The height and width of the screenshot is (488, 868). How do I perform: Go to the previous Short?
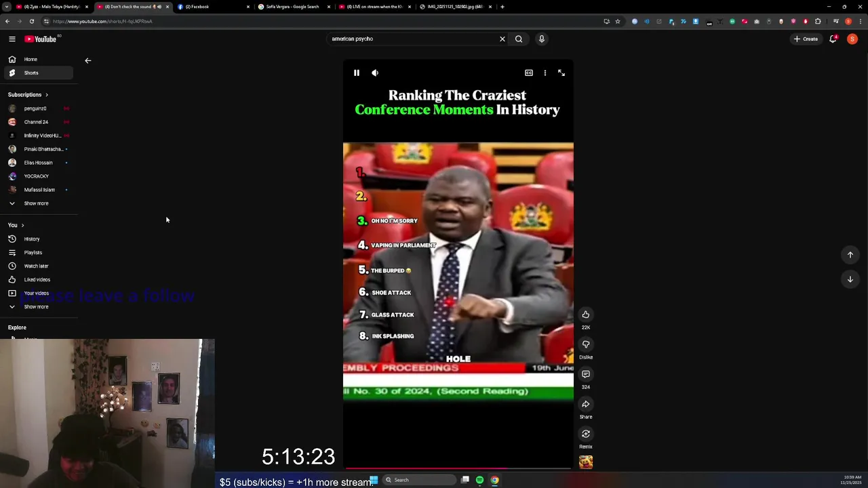point(850,255)
